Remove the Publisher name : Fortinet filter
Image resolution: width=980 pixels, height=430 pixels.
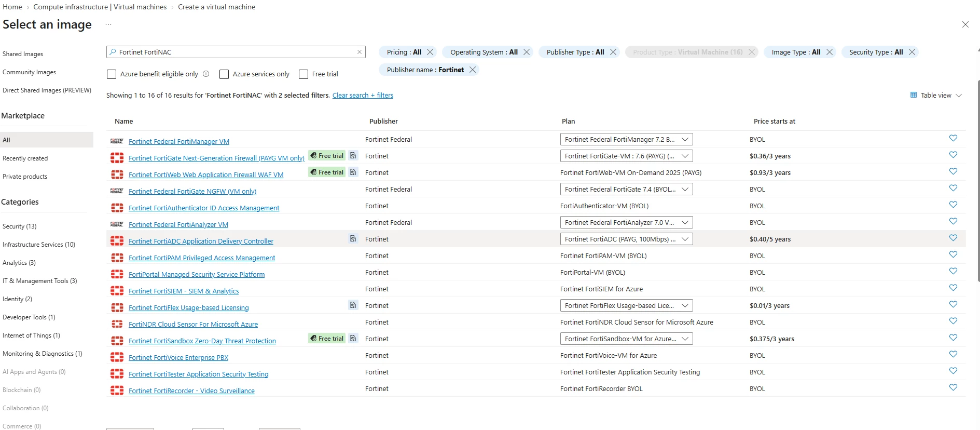472,70
